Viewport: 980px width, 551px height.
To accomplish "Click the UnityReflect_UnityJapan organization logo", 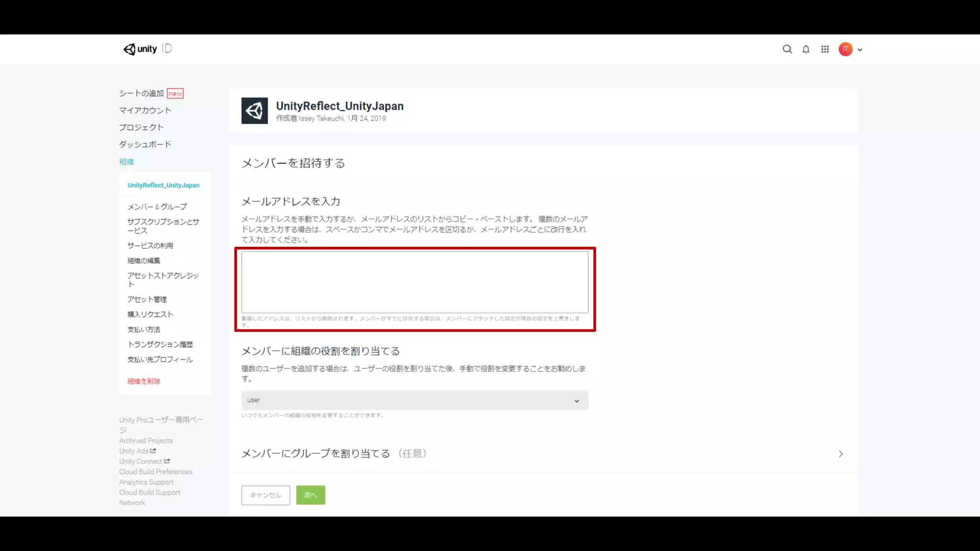I will (x=254, y=111).
